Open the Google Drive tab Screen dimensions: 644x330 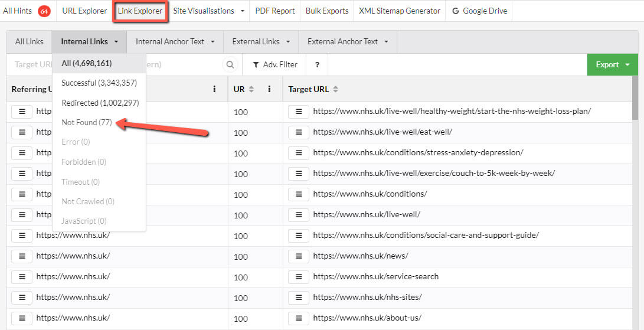479,11
